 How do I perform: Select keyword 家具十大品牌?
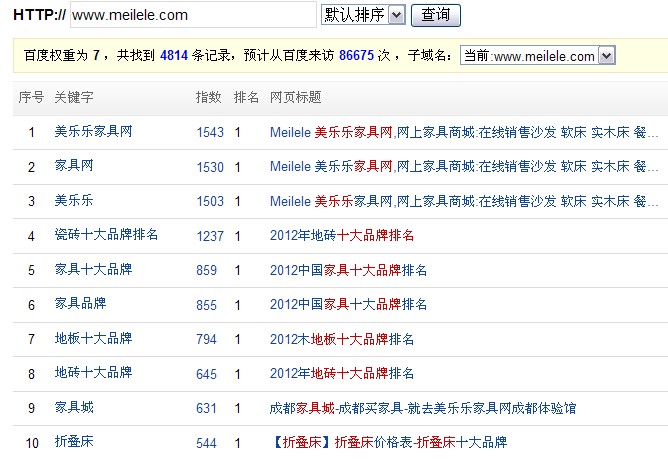(x=93, y=270)
